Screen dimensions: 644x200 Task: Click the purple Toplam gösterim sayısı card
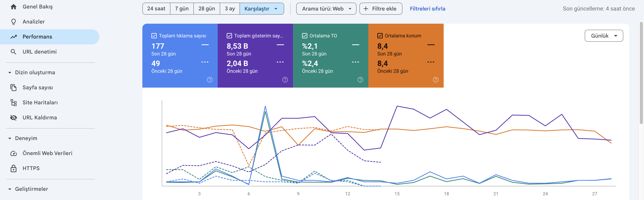click(x=255, y=55)
